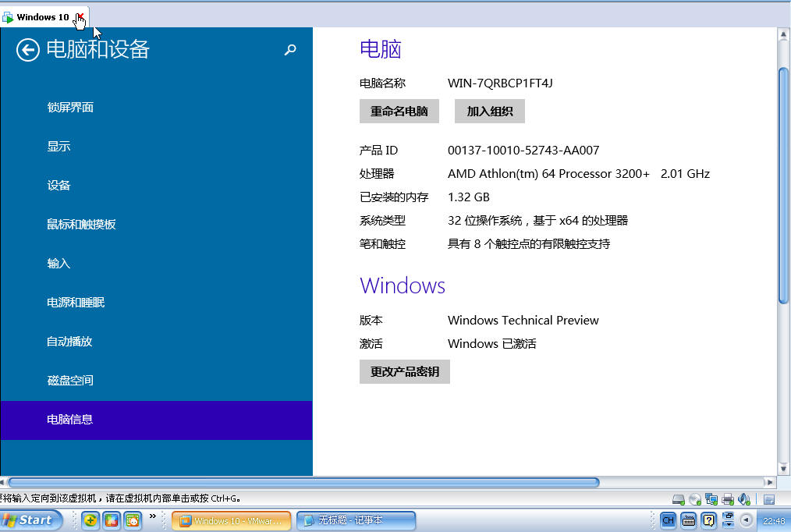Switch to Windows 10 VMware taskbar button

232,520
